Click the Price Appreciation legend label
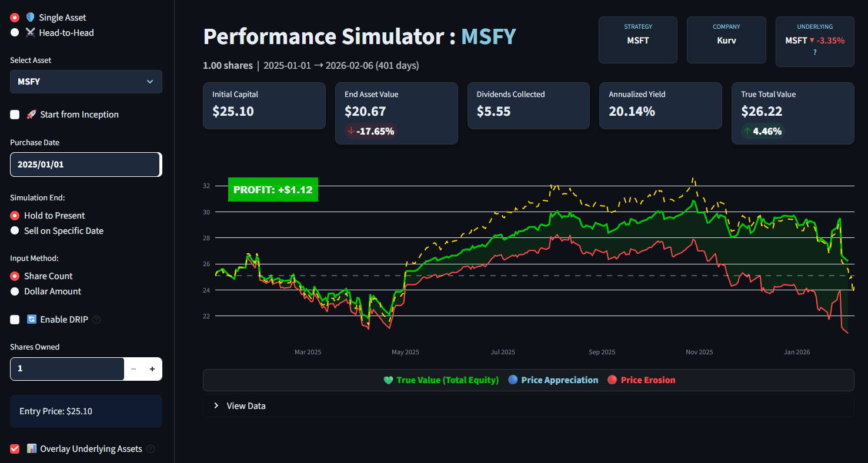This screenshot has height=463, width=868. pos(559,380)
